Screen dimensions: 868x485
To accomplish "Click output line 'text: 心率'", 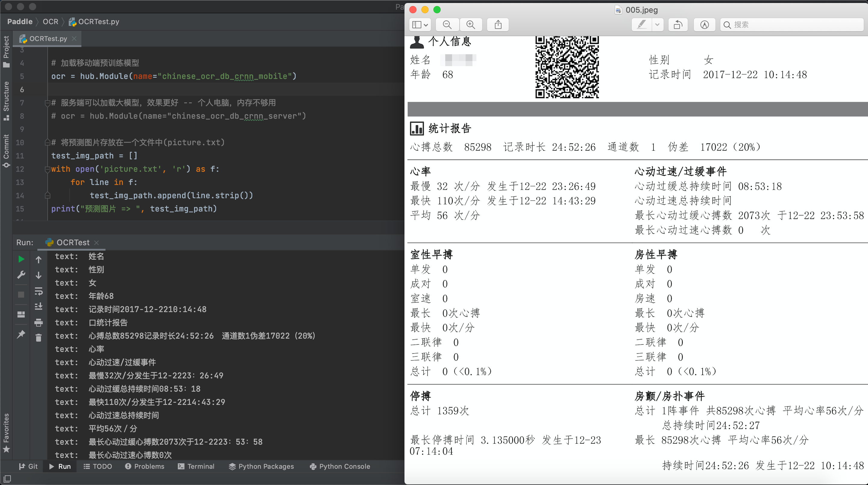I will tap(80, 349).
